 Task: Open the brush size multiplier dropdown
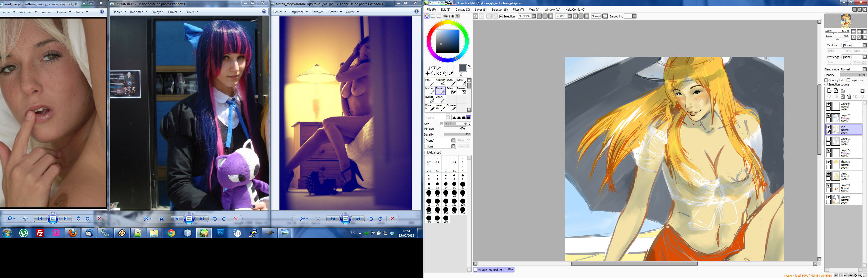coord(442,124)
